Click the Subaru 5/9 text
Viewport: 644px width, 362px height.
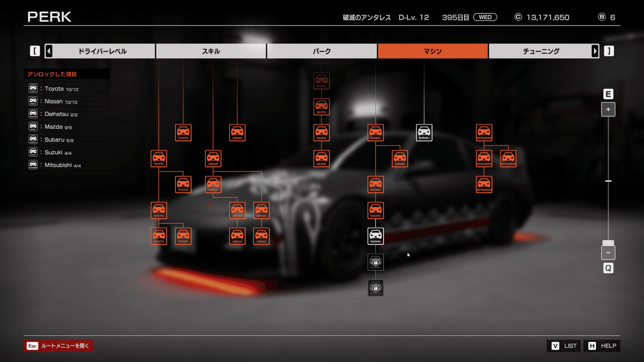tap(60, 139)
